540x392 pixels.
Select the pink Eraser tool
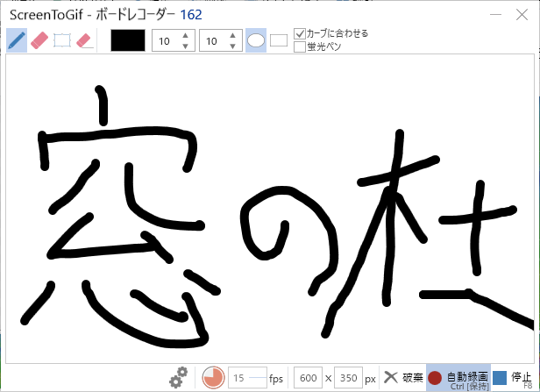[39, 40]
